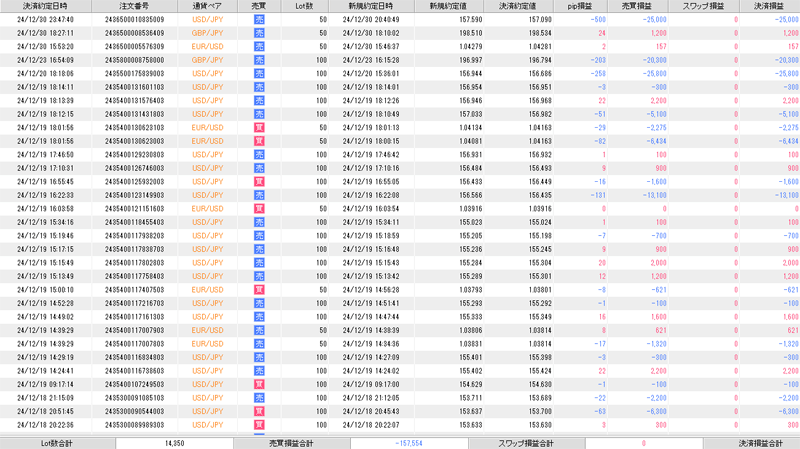Click the -131 pip loss cell

tap(598, 195)
